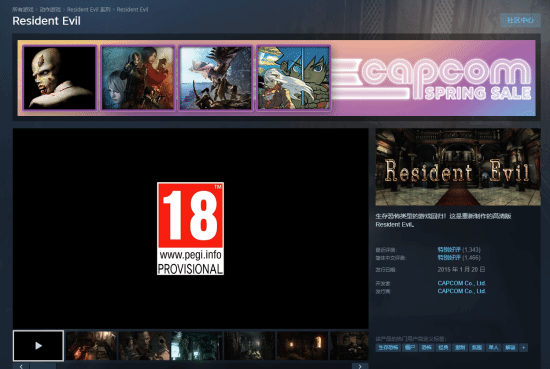The image size is (550, 369).
Task: Go to the 动作游戏 breadcrumb link
Action: [50, 9]
